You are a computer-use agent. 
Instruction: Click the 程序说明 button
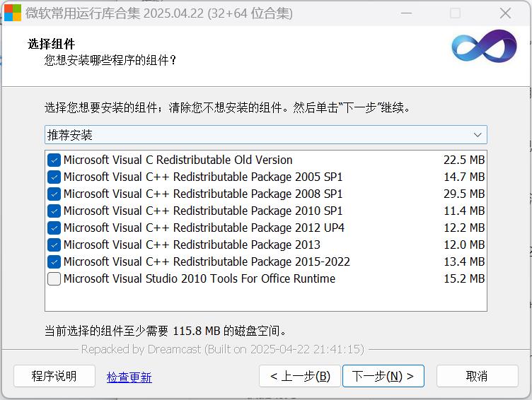54,376
